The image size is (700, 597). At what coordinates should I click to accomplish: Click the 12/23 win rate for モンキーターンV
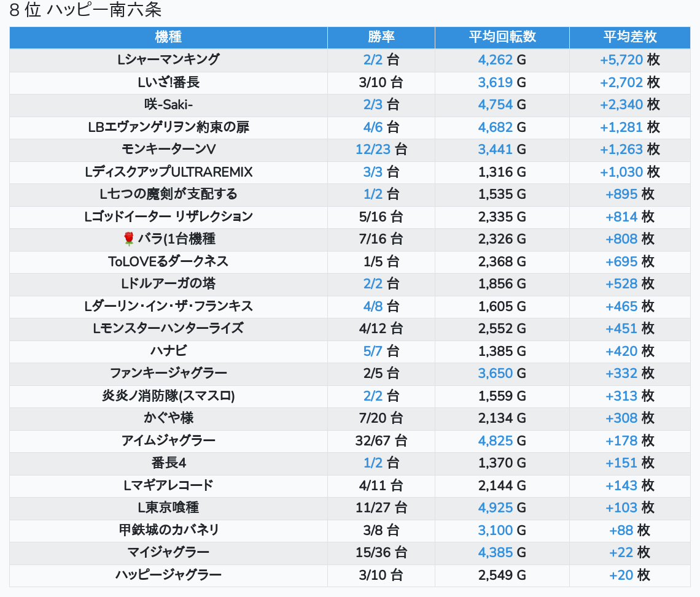[x=373, y=149]
